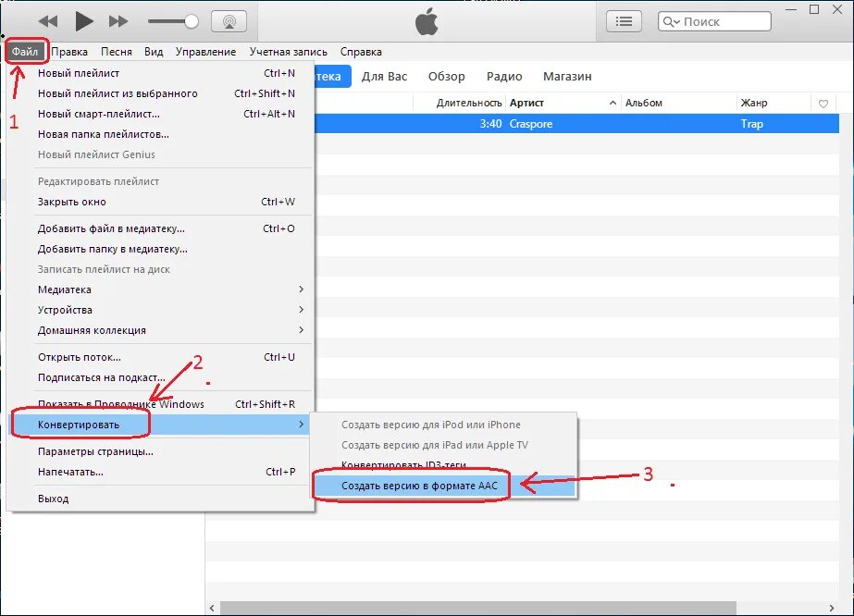Screen dimensions: 854x616
Task: Choose Новый плейлист из выбранного
Action: click(161, 93)
